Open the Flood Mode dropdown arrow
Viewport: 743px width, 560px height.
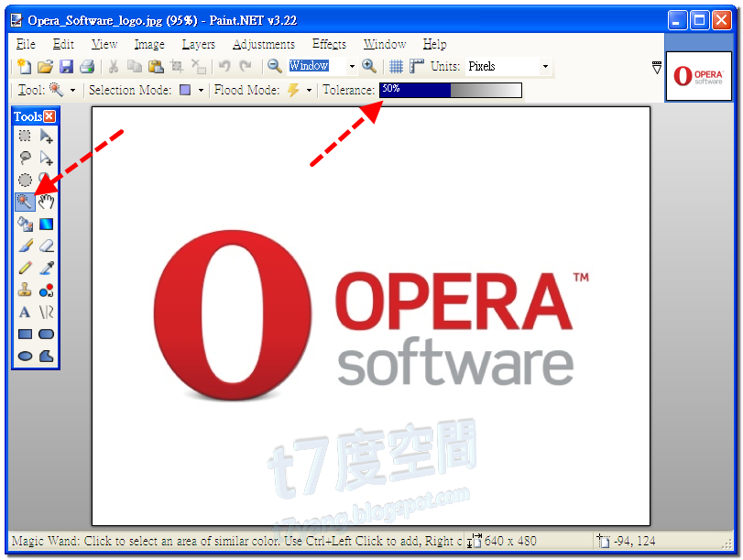309,90
